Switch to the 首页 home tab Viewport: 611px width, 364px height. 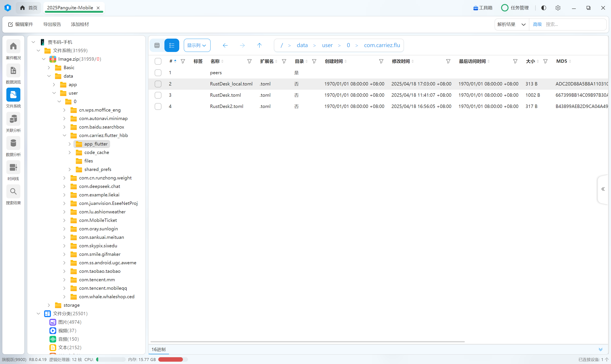tap(29, 8)
